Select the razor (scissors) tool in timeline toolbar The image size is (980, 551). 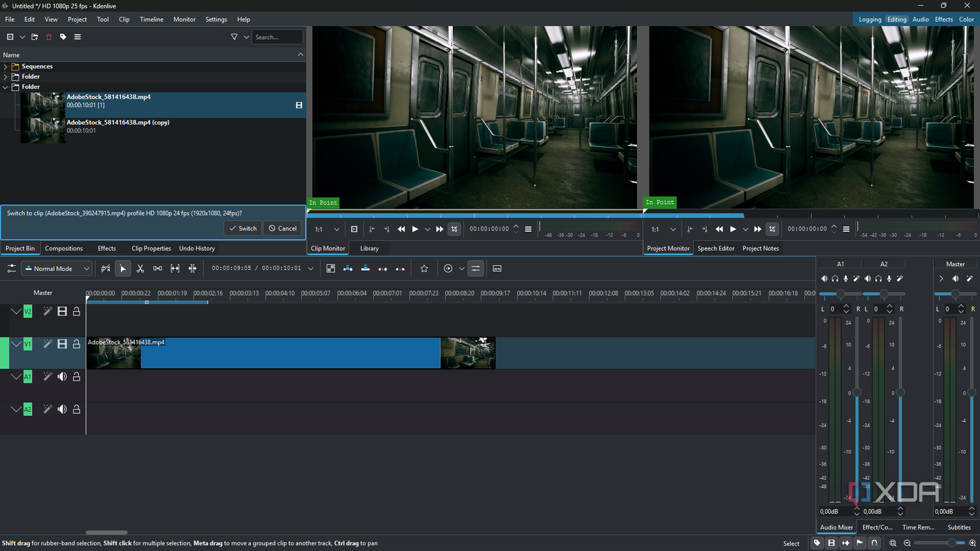tap(140, 268)
